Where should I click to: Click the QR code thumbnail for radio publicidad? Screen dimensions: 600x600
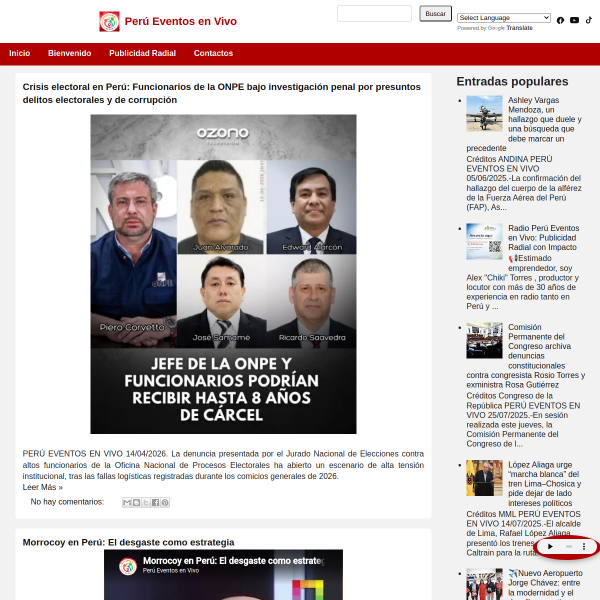click(x=484, y=241)
